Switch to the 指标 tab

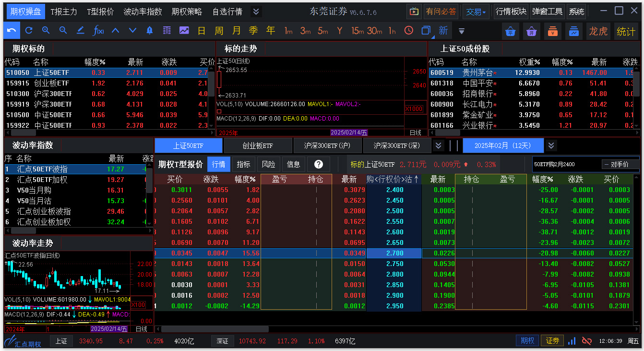(x=243, y=164)
